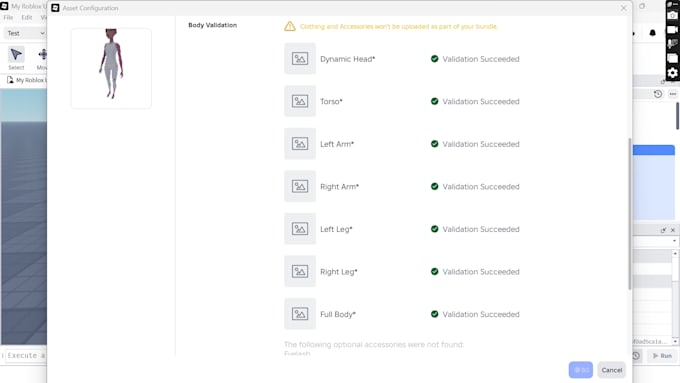This screenshot has height=383, width=680.
Task: Open the Test tab dropdown in Studio
Action: 25,33
